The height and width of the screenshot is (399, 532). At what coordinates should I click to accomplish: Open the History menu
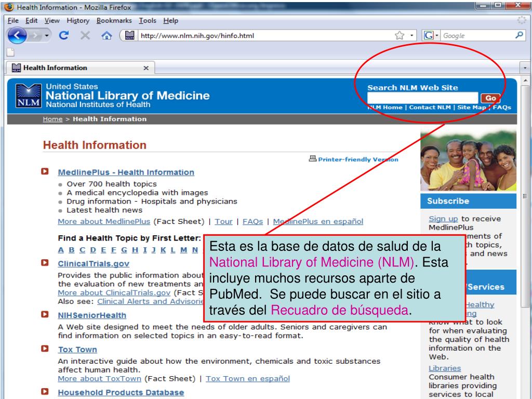78,21
